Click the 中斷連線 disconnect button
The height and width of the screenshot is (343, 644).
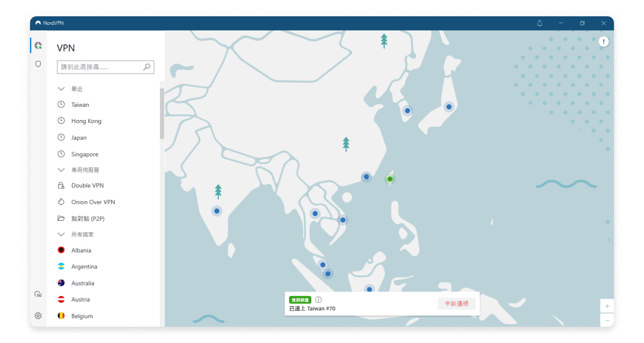tap(457, 304)
